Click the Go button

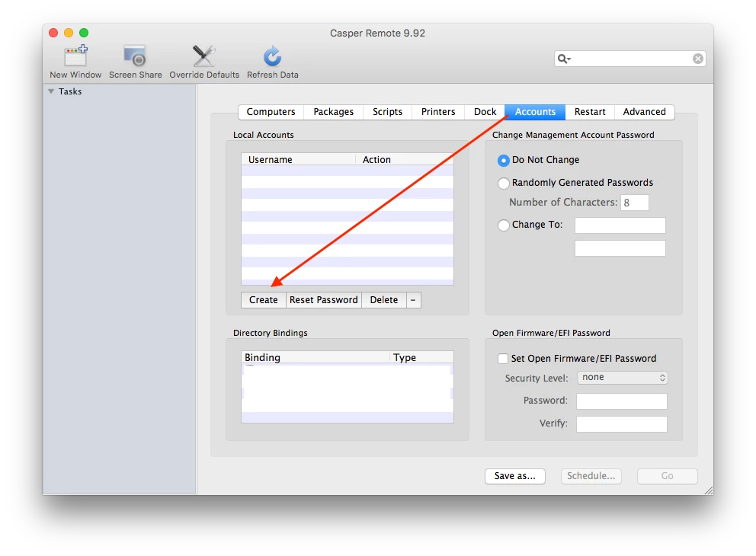(668, 476)
